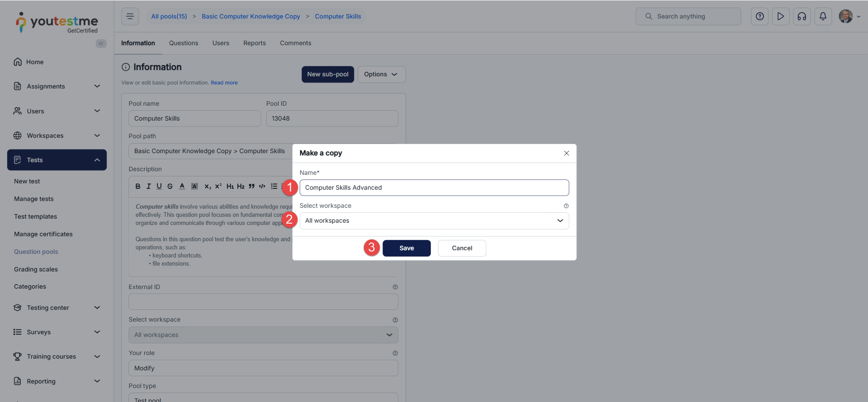Switch to the Questions tab
Screen dimensions: 868x402
click(184, 43)
